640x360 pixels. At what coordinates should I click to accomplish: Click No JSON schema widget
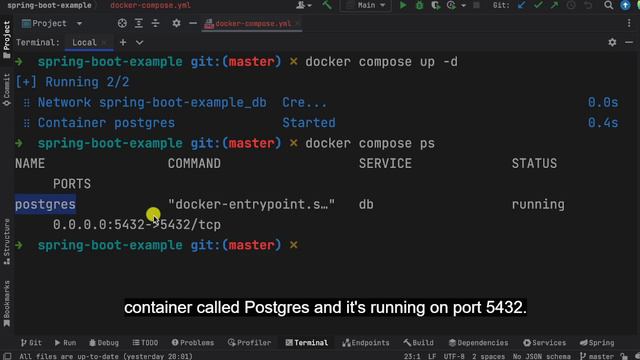[542, 356]
